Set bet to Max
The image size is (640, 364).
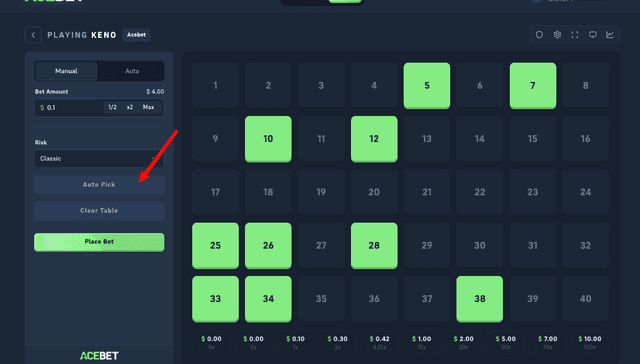click(x=149, y=107)
